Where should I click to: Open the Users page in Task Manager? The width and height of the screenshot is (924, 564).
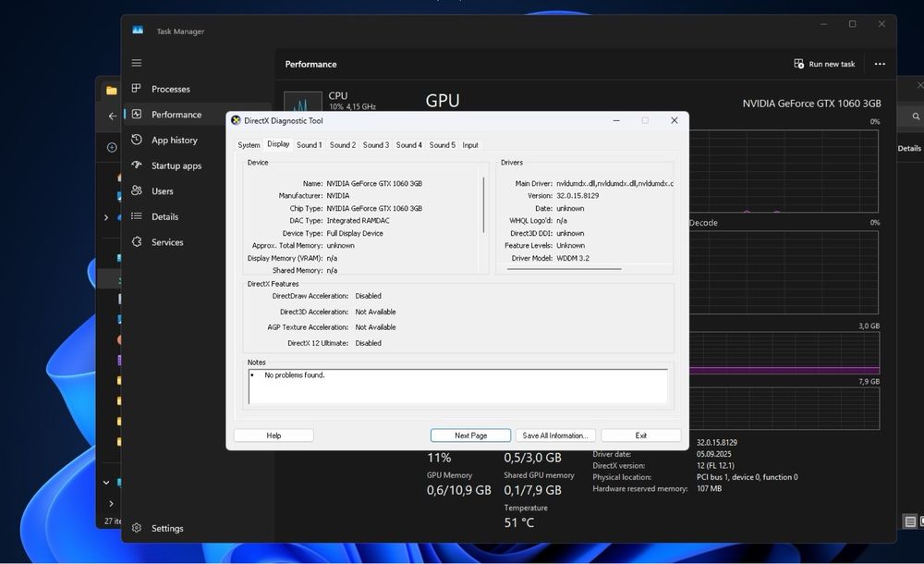click(162, 191)
